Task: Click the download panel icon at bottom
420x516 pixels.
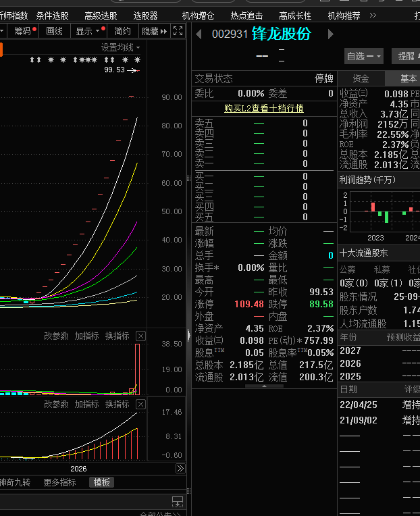Action: [x=178, y=502]
